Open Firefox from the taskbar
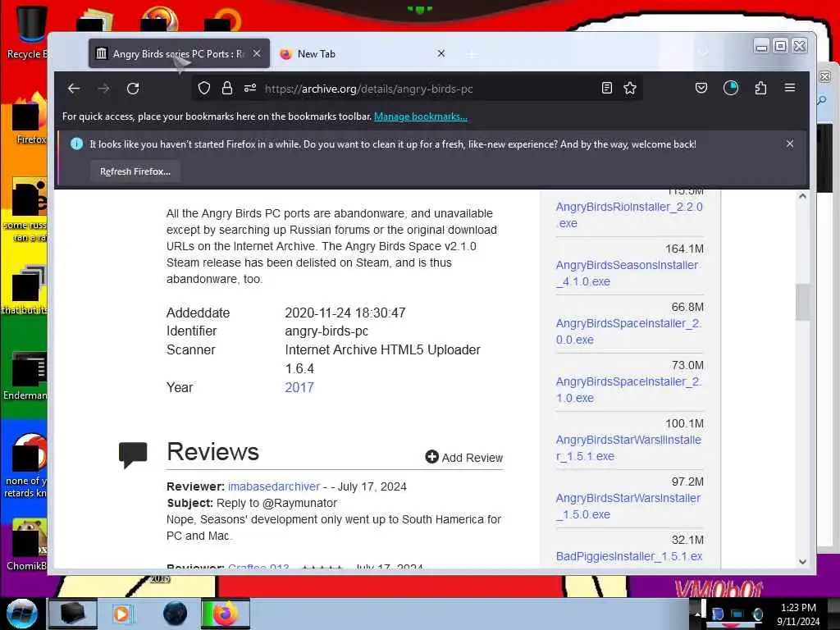This screenshot has height=630, width=840. tap(226, 614)
